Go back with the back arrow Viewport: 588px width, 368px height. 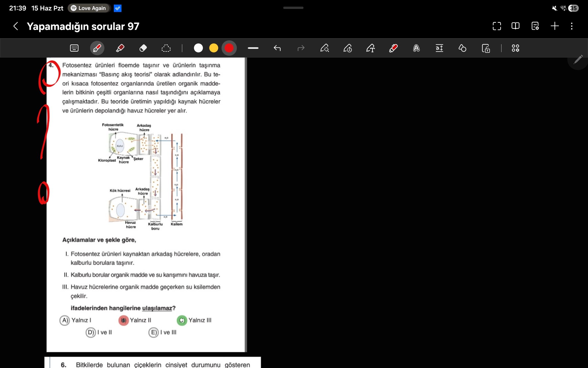point(16,26)
